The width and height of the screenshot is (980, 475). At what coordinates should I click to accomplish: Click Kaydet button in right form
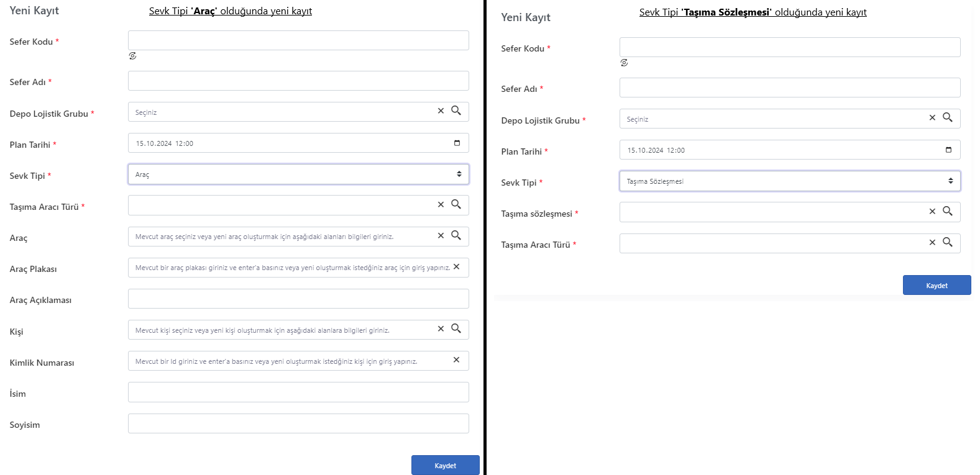(937, 285)
